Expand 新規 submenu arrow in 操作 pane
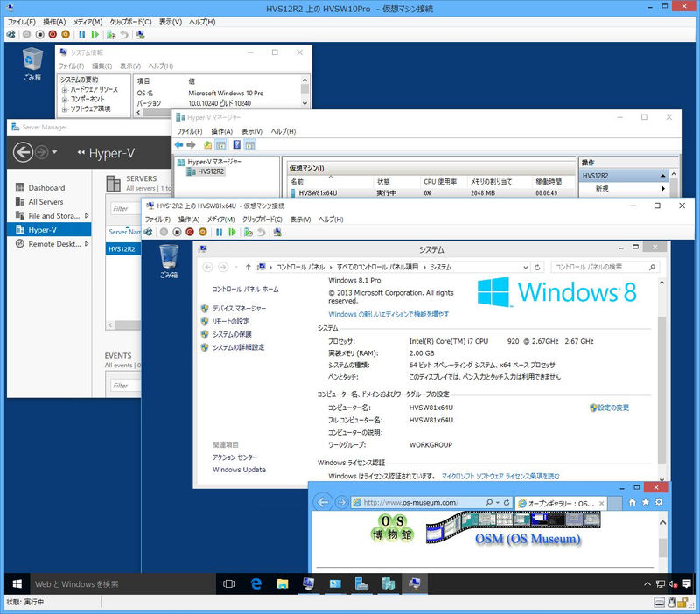The width and height of the screenshot is (700, 614). (x=663, y=189)
